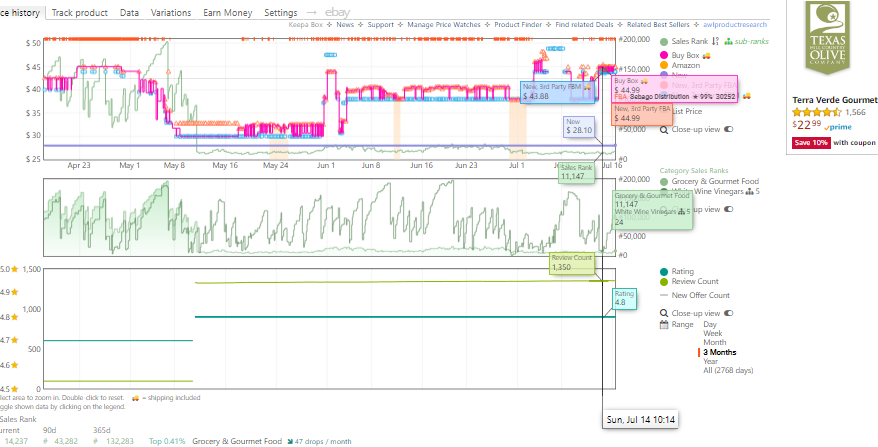Toggle Review Count series green dot
The image size is (878, 447).
pos(664,282)
